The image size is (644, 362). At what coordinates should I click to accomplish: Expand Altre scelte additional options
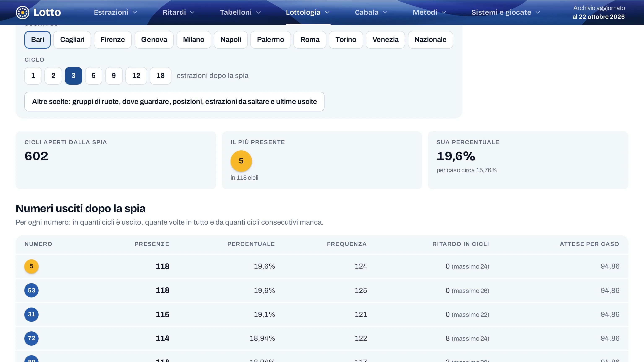tap(174, 102)
